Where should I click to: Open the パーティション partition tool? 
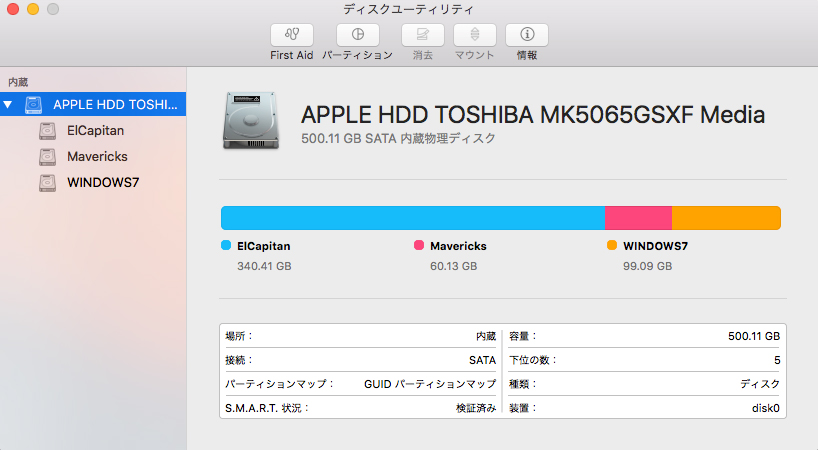pyautogui.click(x=357, y=35)
